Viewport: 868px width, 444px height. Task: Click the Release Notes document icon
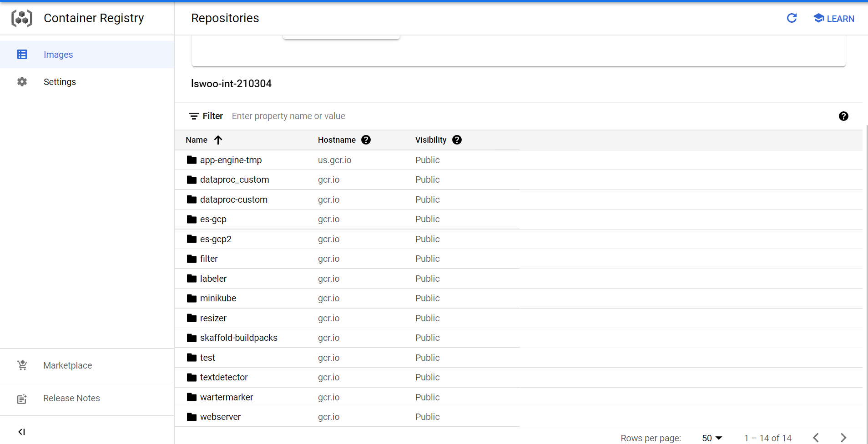pyautogui.click(x=22, y=399)
